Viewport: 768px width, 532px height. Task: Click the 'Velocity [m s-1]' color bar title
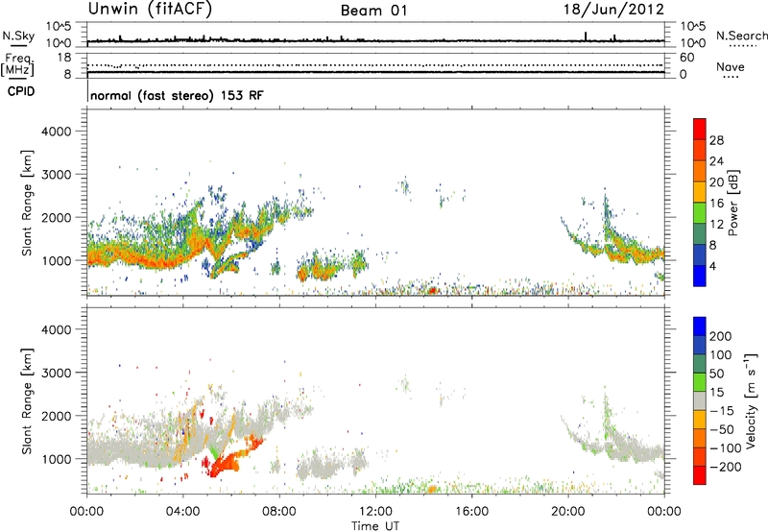tap(750, 400)
